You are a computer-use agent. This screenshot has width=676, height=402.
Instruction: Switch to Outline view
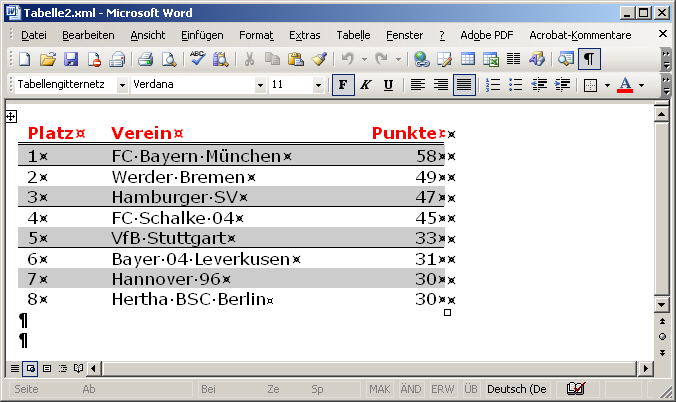63,368
